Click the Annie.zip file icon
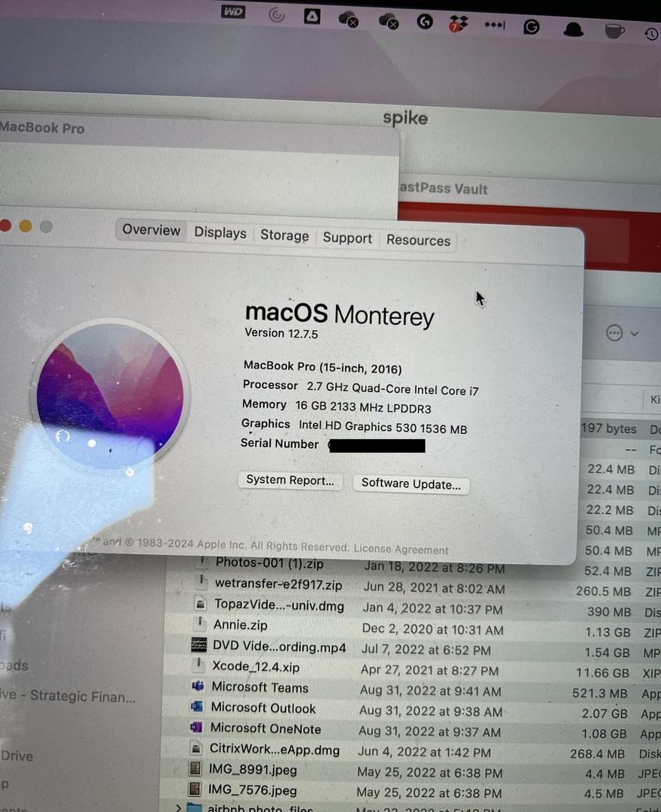Image resolution: width=661 pixels, height=812 pixels. (x=199, y=623)
